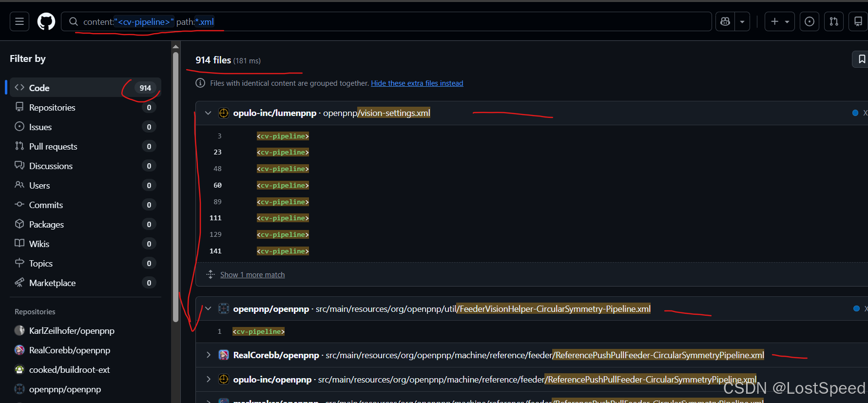Click the sidebar vertical scrollbar thumb

[x=175, y=187]
